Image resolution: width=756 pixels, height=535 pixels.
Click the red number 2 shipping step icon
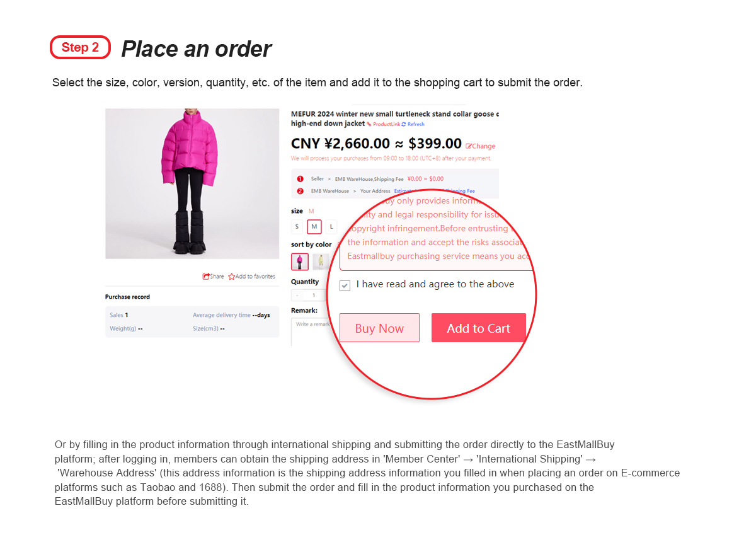(x=300, y=191)
